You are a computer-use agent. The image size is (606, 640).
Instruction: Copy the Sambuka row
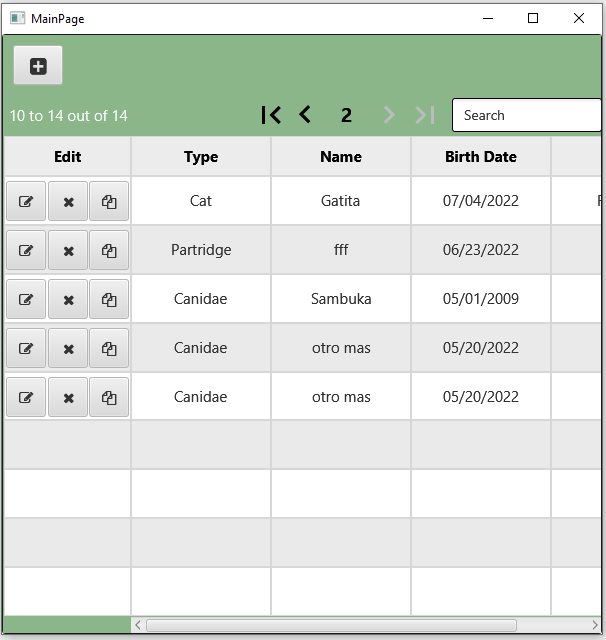(x=109, y=299)
